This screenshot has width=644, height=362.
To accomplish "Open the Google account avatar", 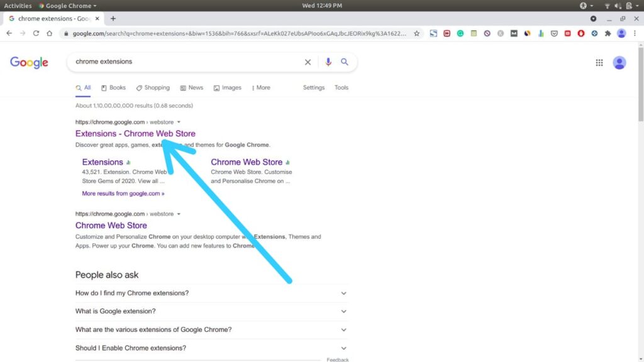I will [x=619, y=62].
